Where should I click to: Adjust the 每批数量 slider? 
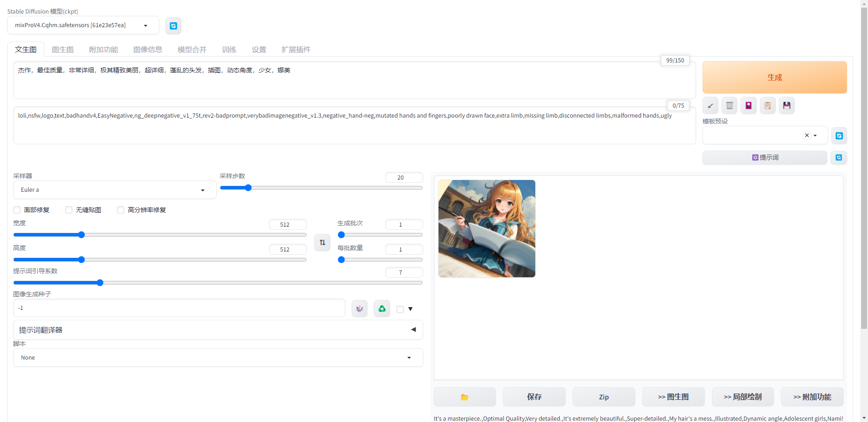coord(380,260)
